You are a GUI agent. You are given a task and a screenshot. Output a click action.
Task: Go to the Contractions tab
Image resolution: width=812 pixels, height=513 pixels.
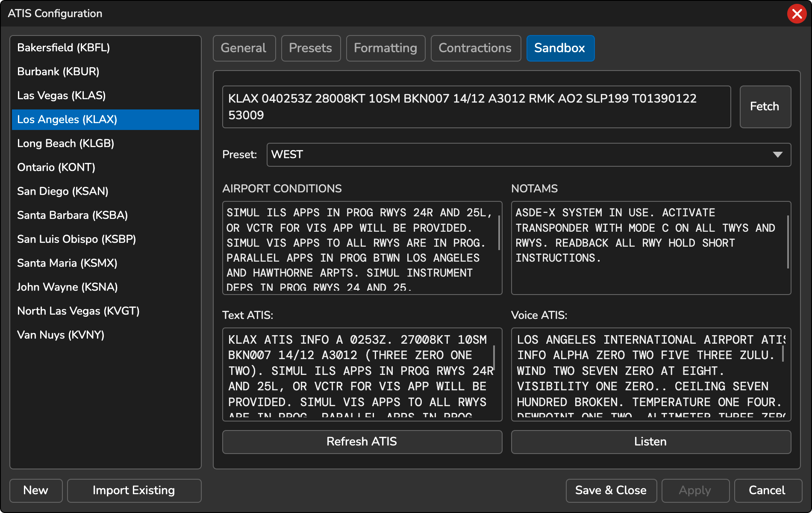[x=475, y=48]
